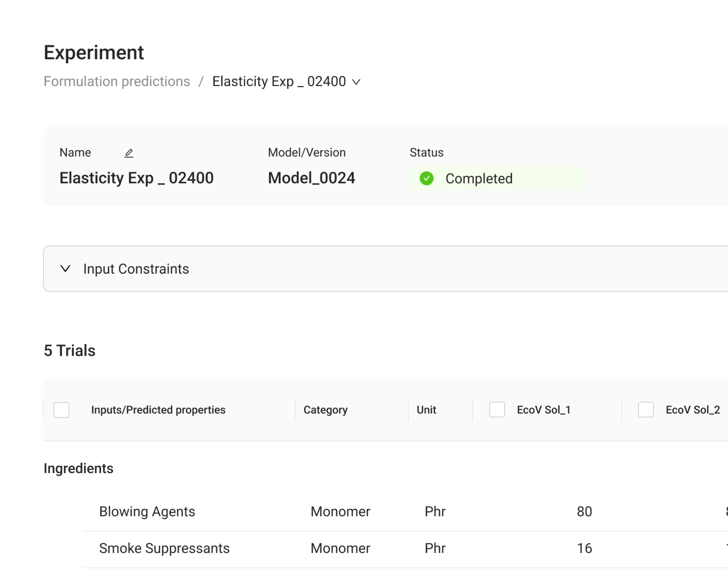728x587 pixels.
Task: Click the Category column header
Action: [x=325, y=410]
